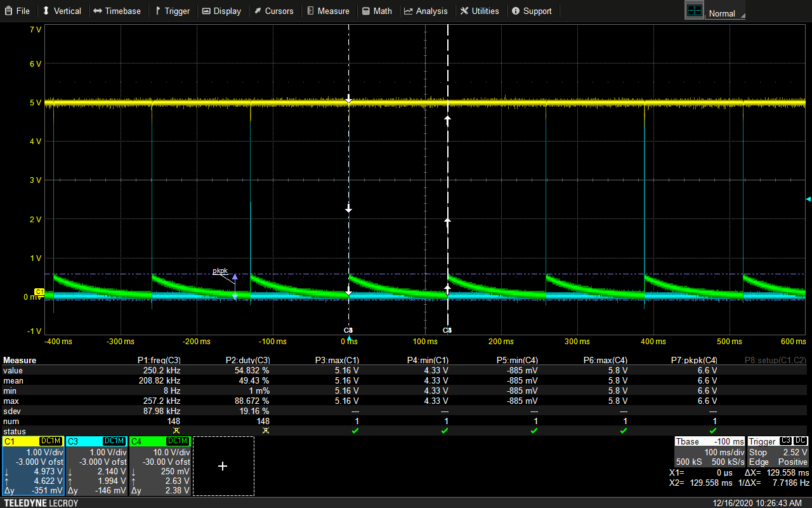Click the green status checkmark under P3:max(C1)

355,431
